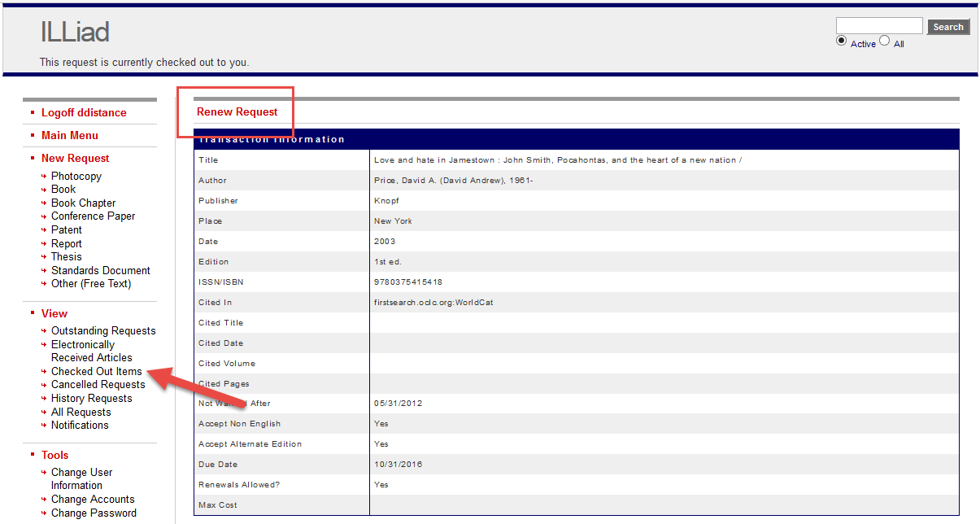
Task: Select Other (Free Text) request type
Action: tap(92, 283)
